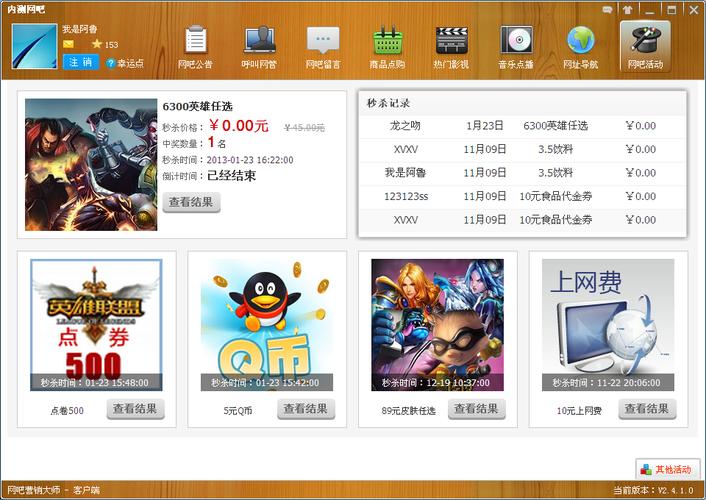
Task: View results for 点卷500
Action: pyautogui.click(x=135, y=409)
